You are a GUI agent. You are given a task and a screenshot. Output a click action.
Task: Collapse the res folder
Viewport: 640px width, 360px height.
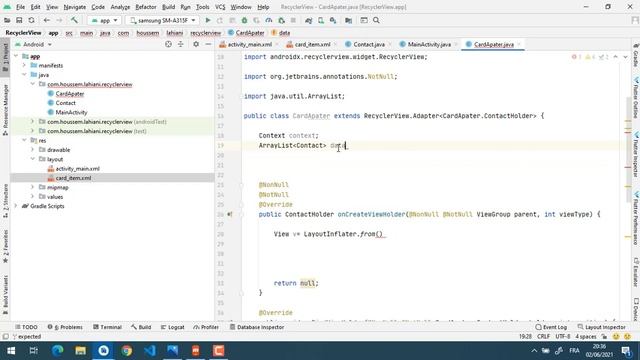(x=24, y=140)
